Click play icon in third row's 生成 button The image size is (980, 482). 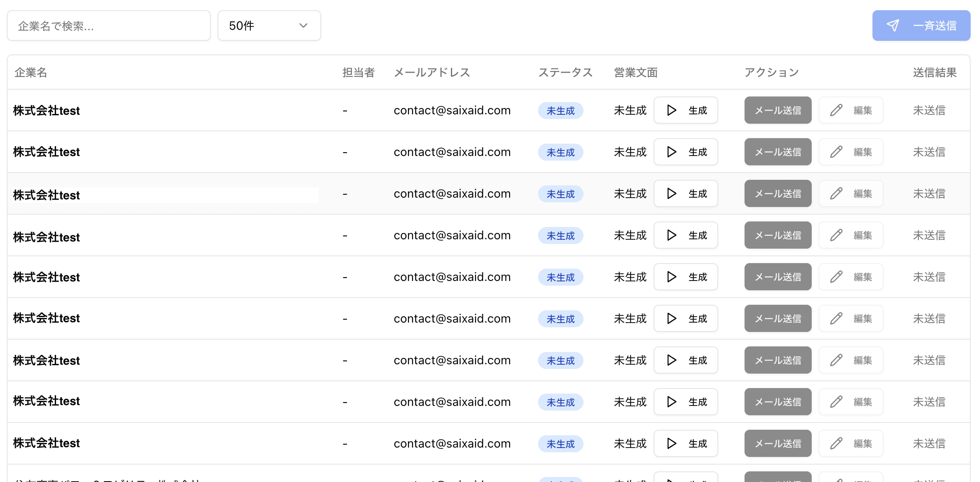[671, 193]
